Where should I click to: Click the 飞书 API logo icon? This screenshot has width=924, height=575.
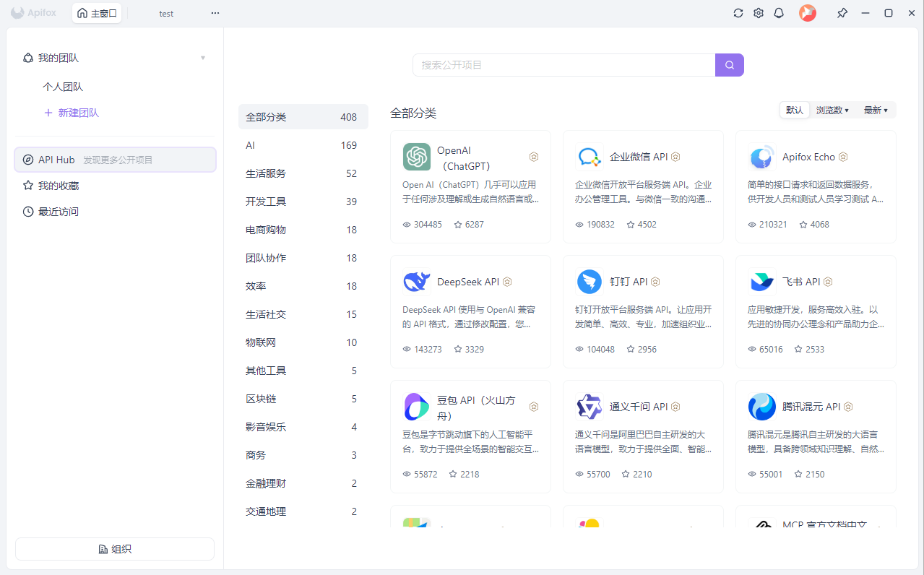point(762,282)
